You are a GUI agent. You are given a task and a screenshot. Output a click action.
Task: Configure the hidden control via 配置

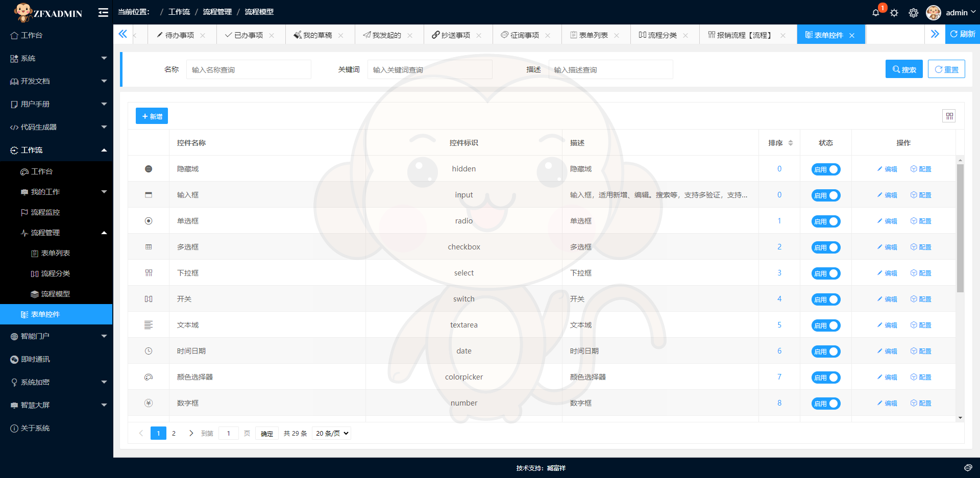pyautogui.click(x=921, y=169)
